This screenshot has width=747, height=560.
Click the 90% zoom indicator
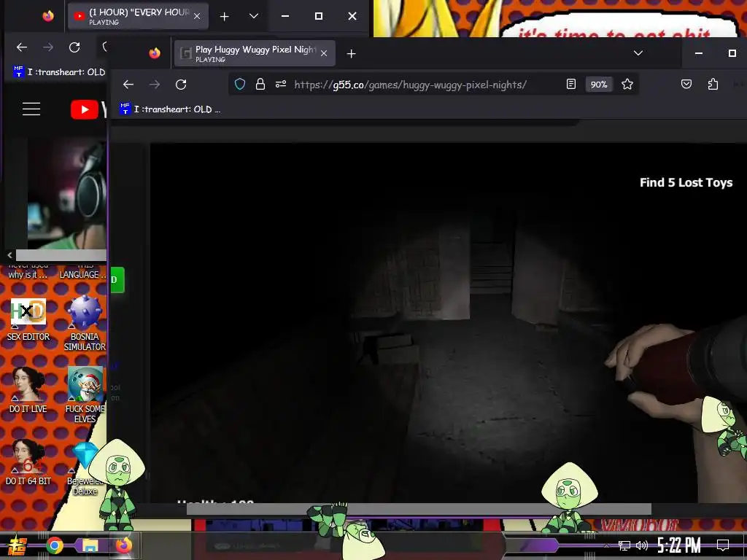point(599,85)
